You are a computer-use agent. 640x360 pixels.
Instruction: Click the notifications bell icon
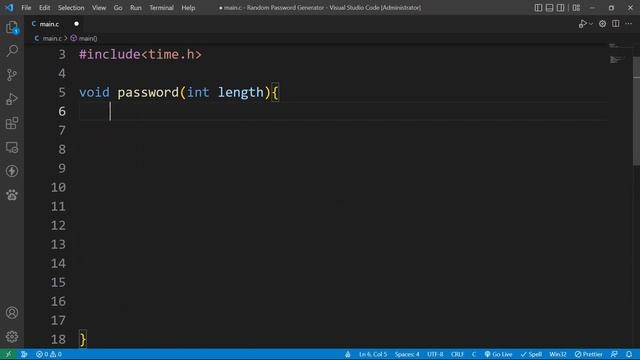coord(629,354)
